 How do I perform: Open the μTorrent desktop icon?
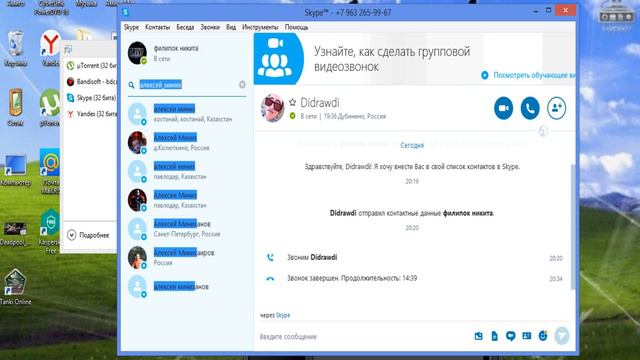click(50, 107)
